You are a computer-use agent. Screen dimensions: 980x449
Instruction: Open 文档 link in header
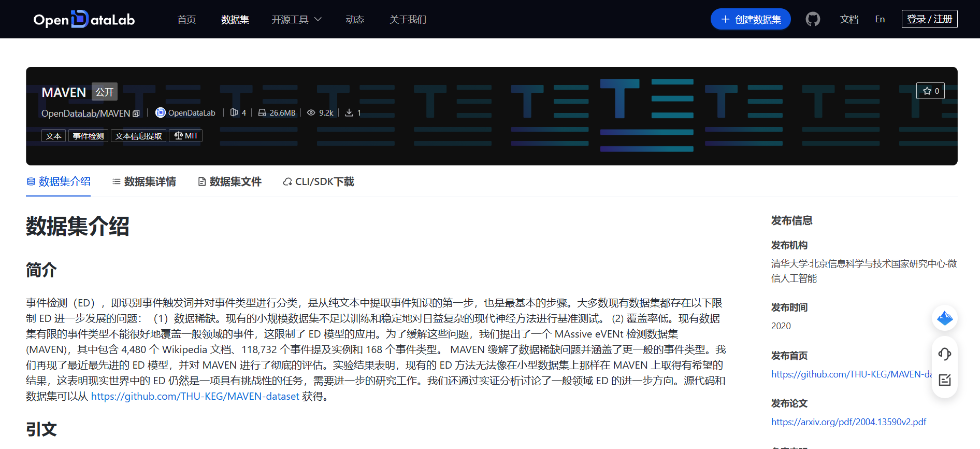pyautogui.click(x=849, y=19)
